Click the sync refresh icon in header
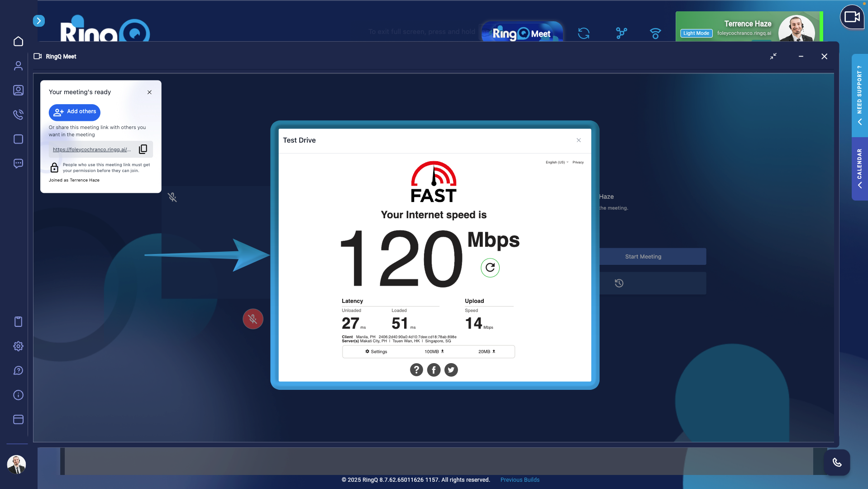Viewport: 868px width, 489px height. click(584, 33)
